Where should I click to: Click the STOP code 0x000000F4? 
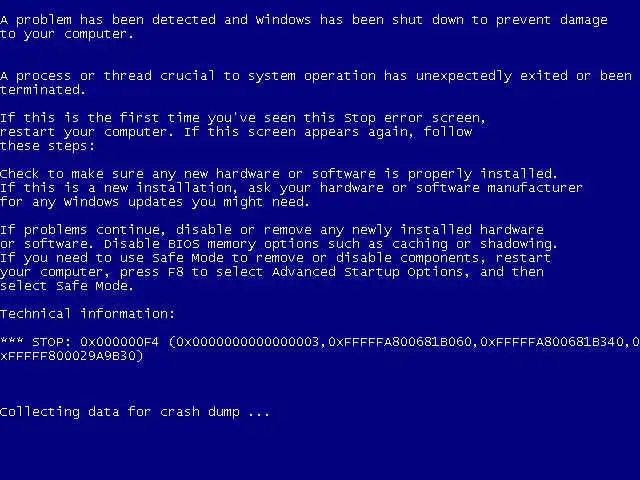(119, 342)
